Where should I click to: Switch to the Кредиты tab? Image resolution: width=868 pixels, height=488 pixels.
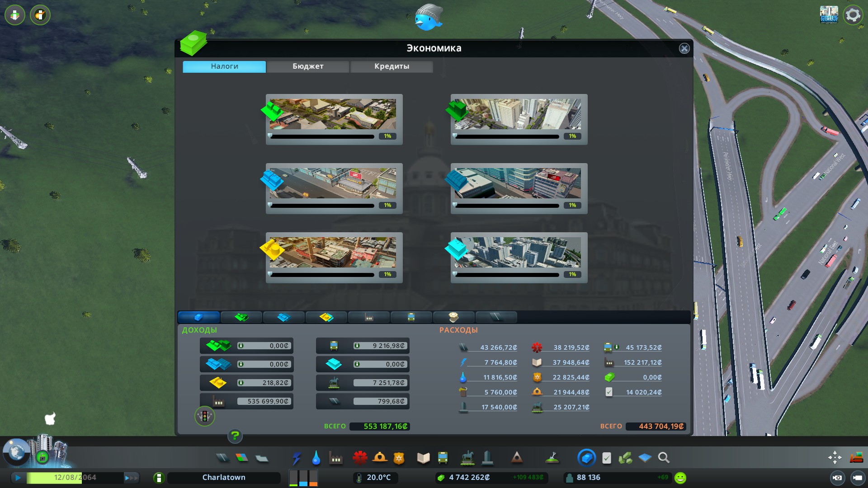point(392,66)
